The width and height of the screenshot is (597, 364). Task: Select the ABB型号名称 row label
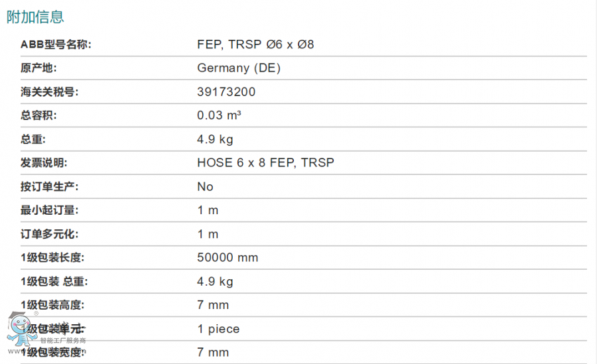tap(56, 44)
